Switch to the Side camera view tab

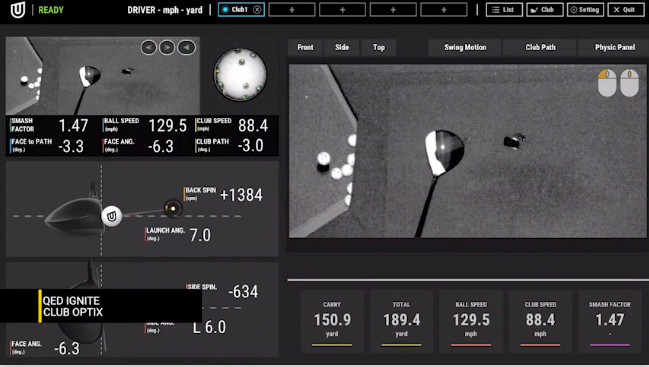pyautogui.click(x=342, y=47)
